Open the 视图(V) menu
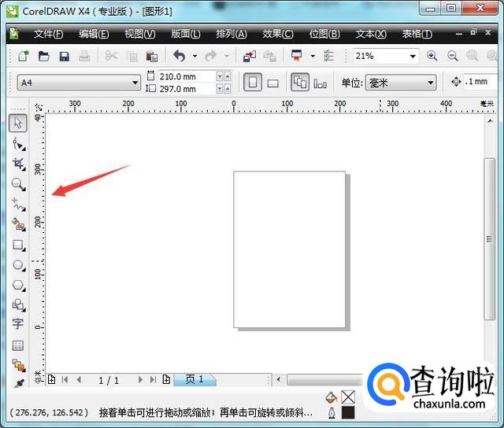The width and height of the screenshot is (504, 428). tap(140, 34)
